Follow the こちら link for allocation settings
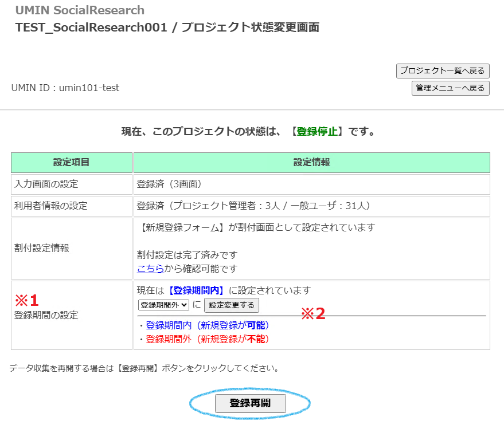Image resolution: width=504 pixels, height=425 pixels. [x=150, y=268]
